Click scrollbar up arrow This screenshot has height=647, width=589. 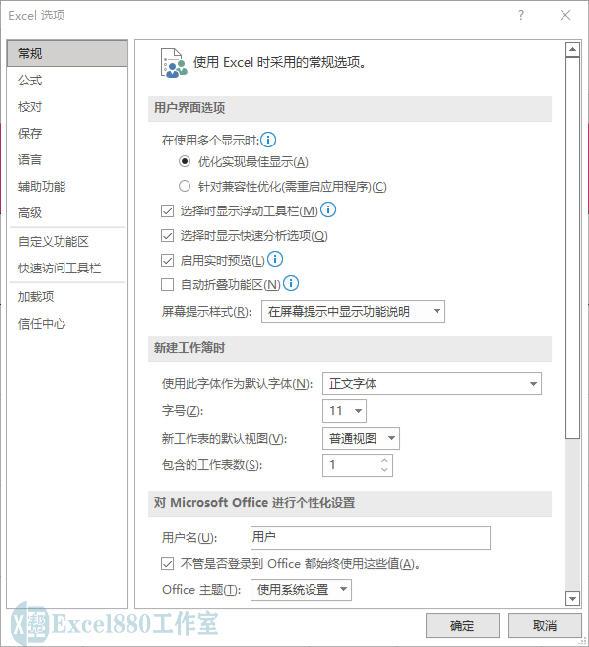tap(572, 50)
